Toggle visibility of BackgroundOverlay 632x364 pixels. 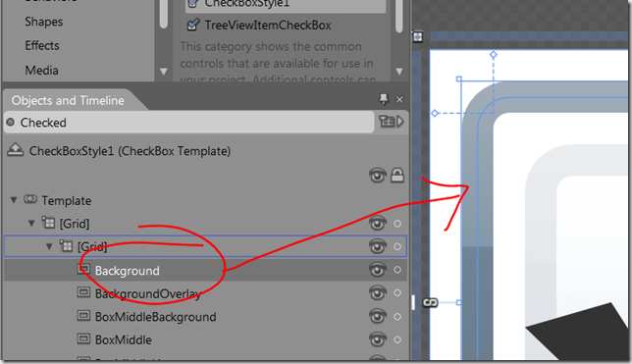[377, 293]
